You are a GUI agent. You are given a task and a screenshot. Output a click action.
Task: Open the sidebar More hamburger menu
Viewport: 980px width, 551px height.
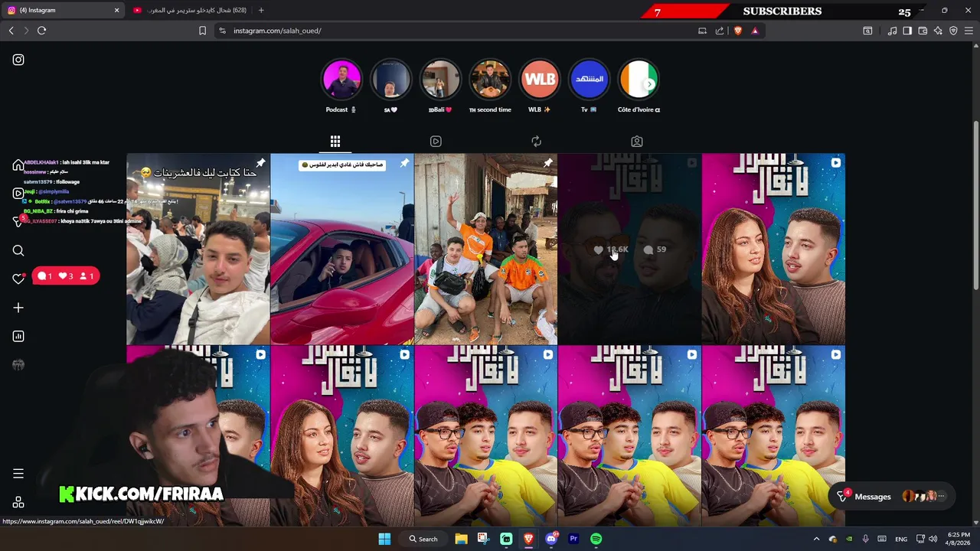[18, 474]
